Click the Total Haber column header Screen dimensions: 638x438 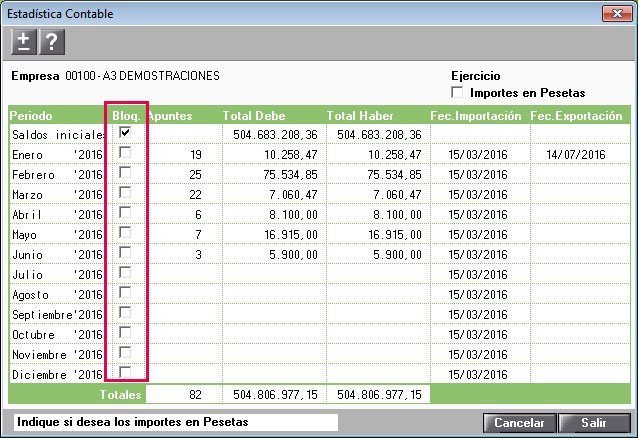(x=360, y=116)
